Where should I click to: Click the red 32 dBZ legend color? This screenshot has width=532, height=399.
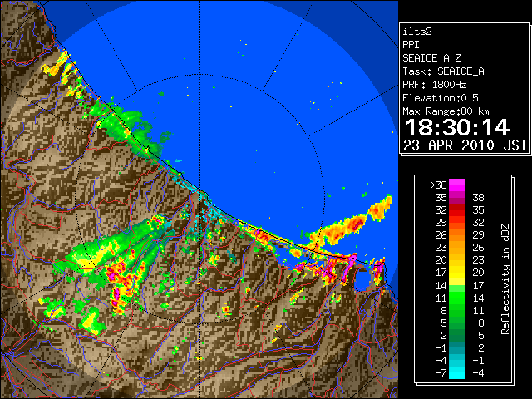coord(457,210)
